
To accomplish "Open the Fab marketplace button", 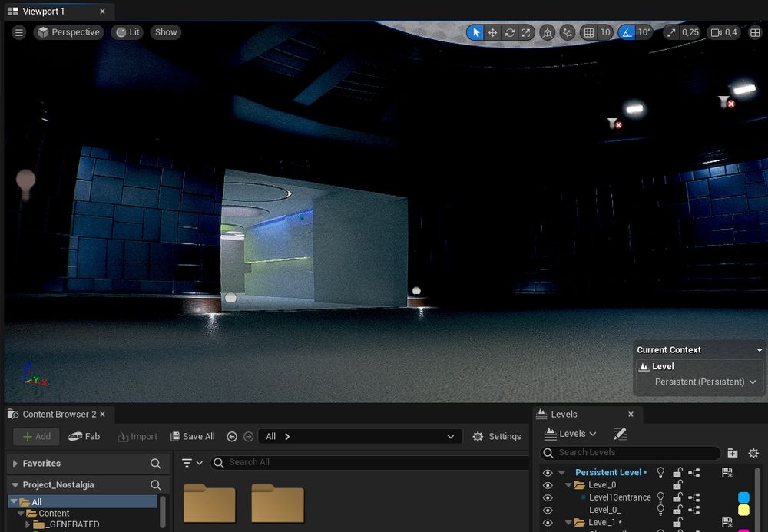I will click(84, 436).
